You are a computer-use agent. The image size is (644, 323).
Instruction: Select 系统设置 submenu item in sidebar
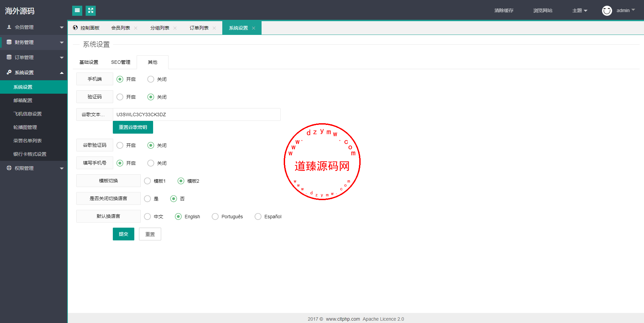[x=34, y=87]
